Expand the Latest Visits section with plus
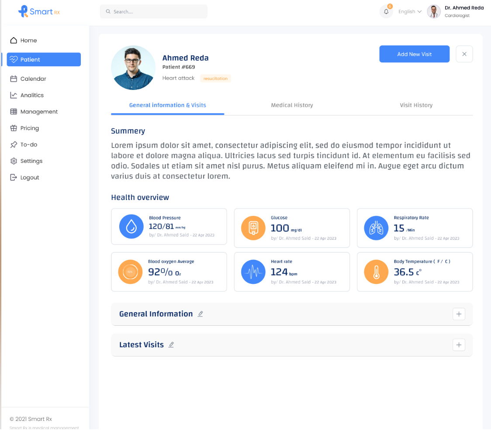The image size is (491, 448). point(459,345)
